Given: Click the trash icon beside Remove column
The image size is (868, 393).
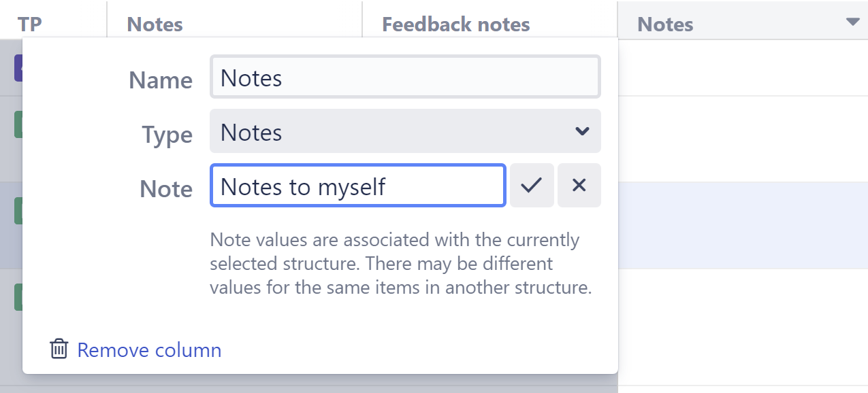Looking at the screenshot, I should 59,349.
